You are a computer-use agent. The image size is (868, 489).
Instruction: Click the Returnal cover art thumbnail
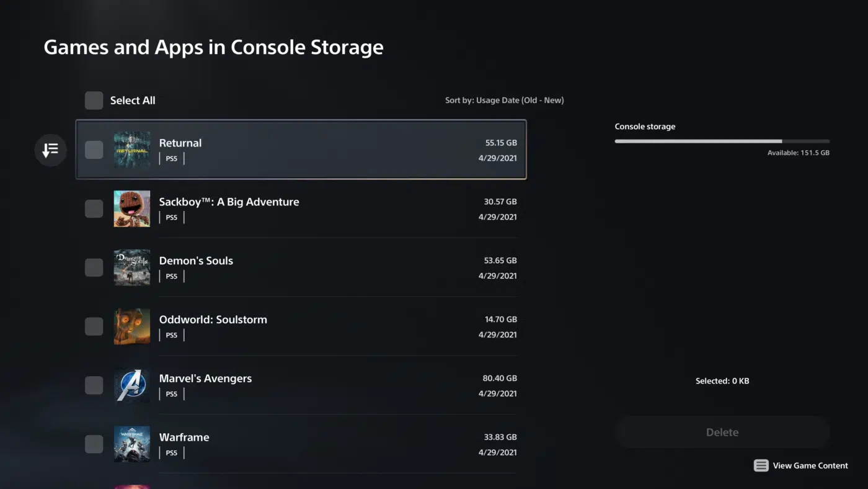131,150
